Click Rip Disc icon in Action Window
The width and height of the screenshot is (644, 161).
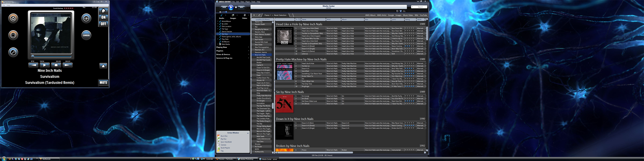pos(218,139)
